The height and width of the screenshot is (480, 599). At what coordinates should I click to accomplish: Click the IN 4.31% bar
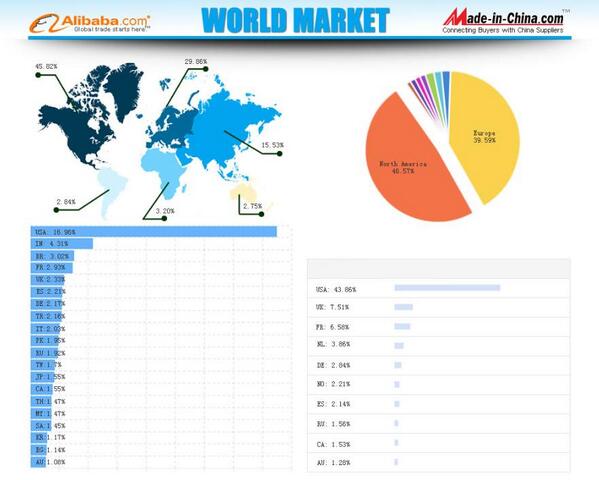click(62, 244)
